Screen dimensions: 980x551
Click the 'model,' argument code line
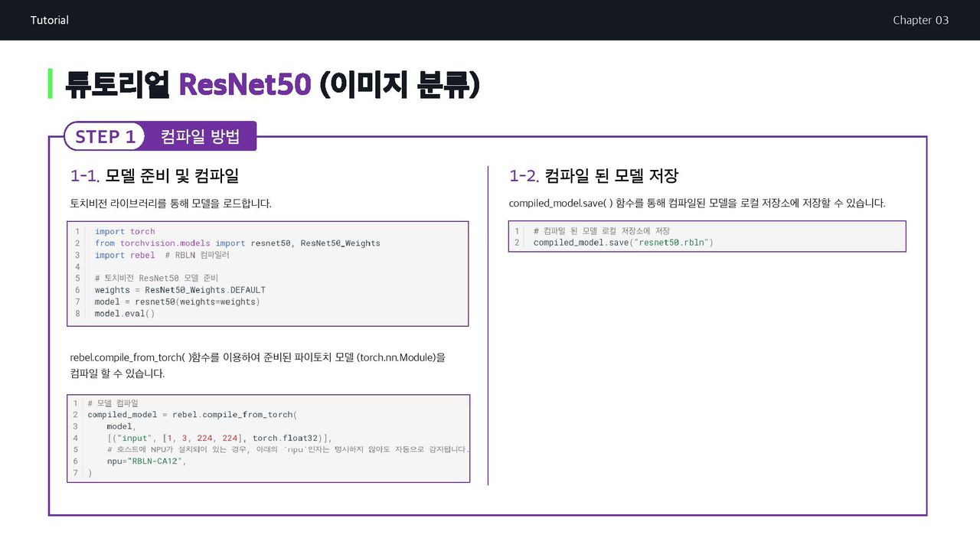(121, 426)
